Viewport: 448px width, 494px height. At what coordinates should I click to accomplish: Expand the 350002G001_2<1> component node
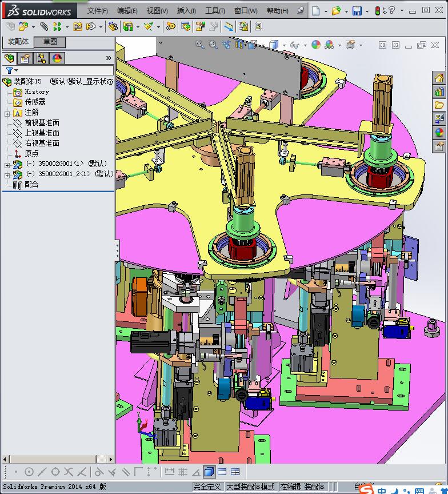tap(7, 176)
